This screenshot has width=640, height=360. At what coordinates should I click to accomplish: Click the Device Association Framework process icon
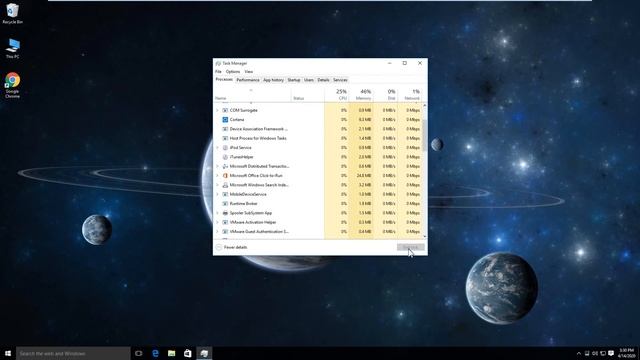coord(225,129)
